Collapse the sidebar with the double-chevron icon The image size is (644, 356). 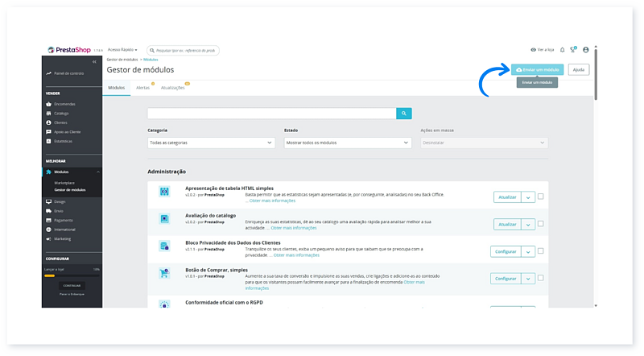(x=95, y=61)
